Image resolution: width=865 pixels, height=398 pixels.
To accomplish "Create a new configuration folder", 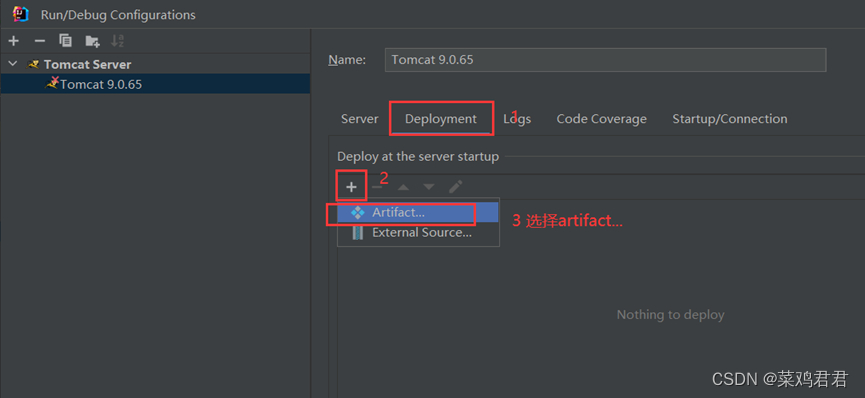I will 92,41.
